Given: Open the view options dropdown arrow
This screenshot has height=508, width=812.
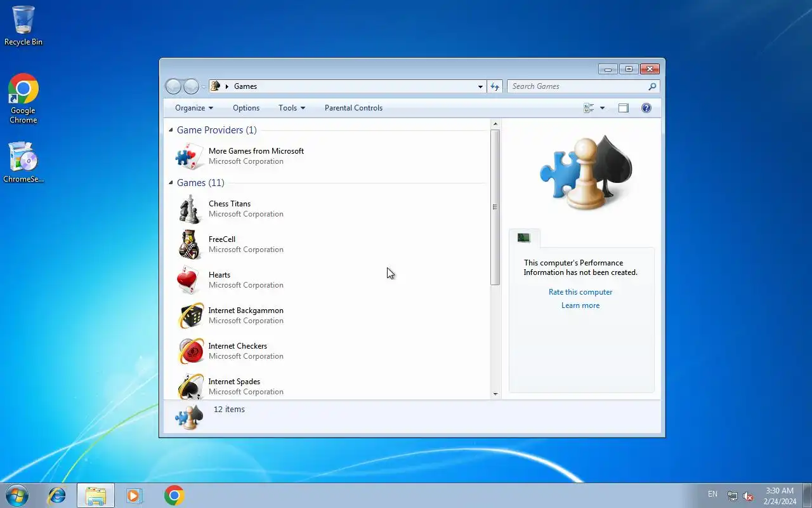Looking at the screenshot, I should (x=603, y=108).
